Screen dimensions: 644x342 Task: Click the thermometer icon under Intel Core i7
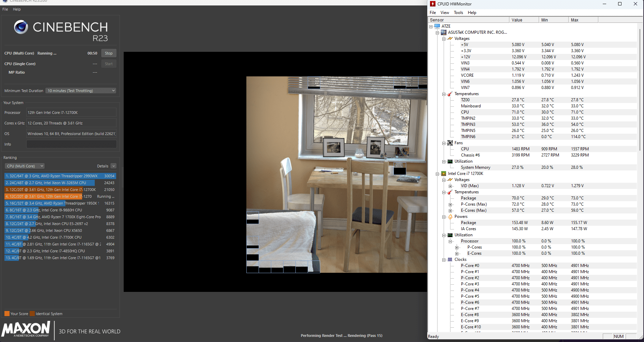click(x=450, y=192)
